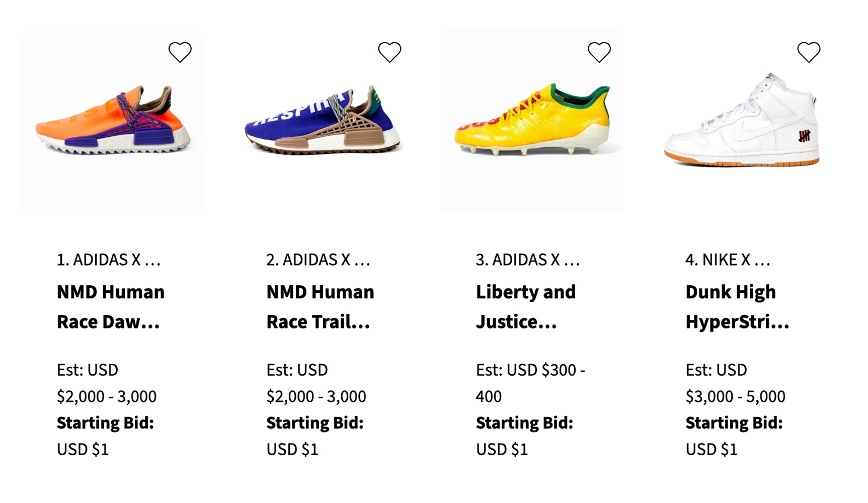Favorite the orange NMD Human Race sneaker
The height and width of the screenshot is (503, 868).
180,52
